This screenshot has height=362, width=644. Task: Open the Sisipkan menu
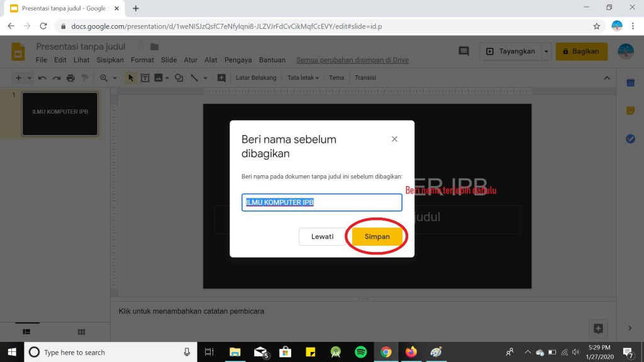click(x=110, y=60)
